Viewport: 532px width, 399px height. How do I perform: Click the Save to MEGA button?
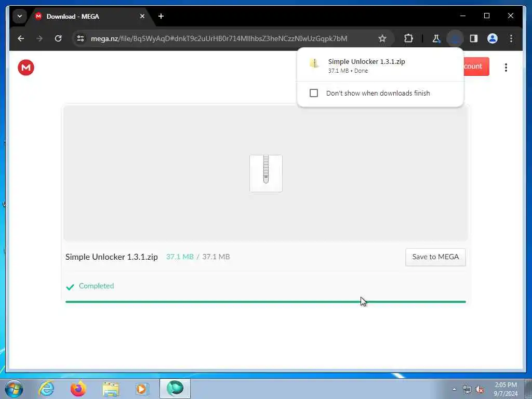435,257
